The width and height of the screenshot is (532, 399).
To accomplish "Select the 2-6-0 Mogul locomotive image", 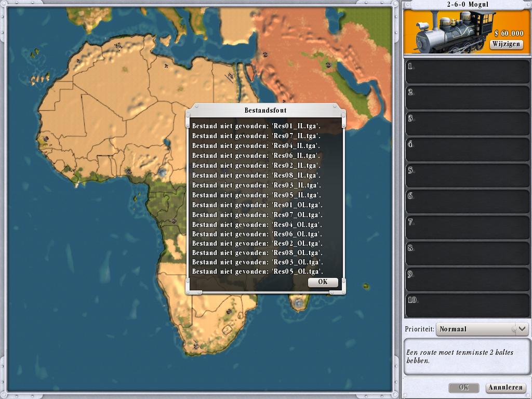I will tap(456, 32).
